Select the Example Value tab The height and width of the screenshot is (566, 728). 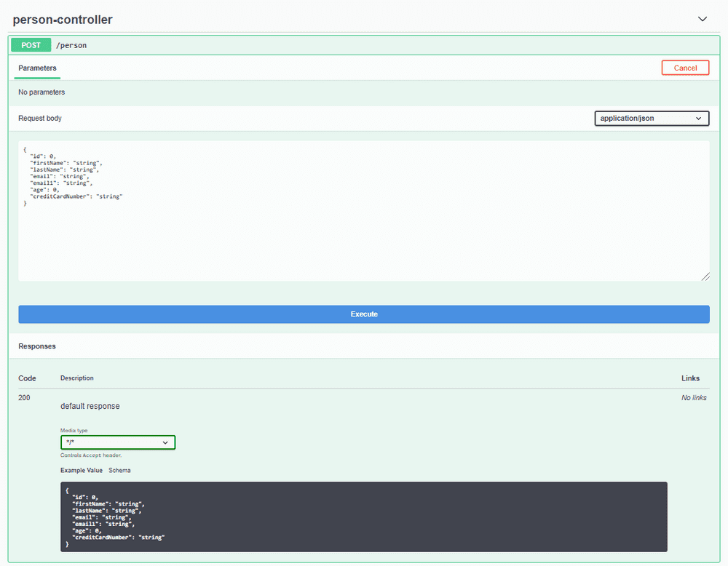tap(81, 470)
